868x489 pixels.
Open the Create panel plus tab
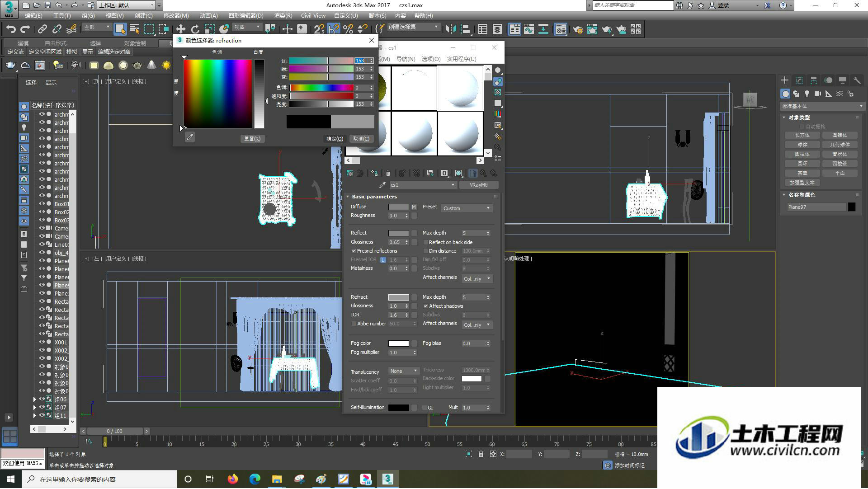(785, 80)
